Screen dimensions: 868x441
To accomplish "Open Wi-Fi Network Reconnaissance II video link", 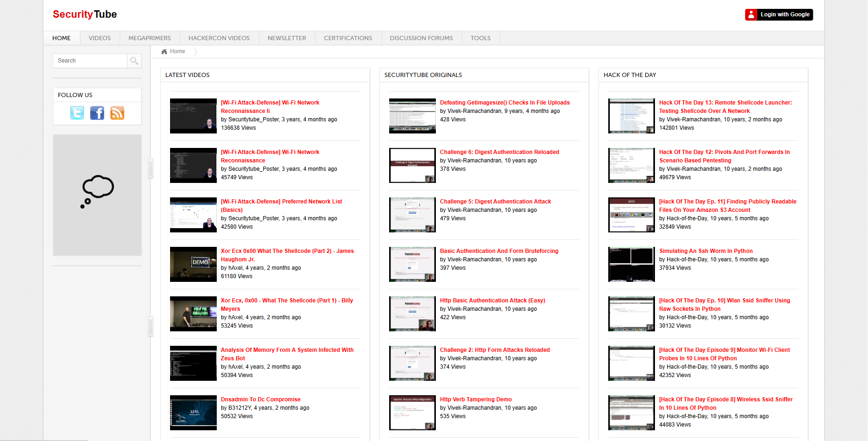I will coord(270,107).
